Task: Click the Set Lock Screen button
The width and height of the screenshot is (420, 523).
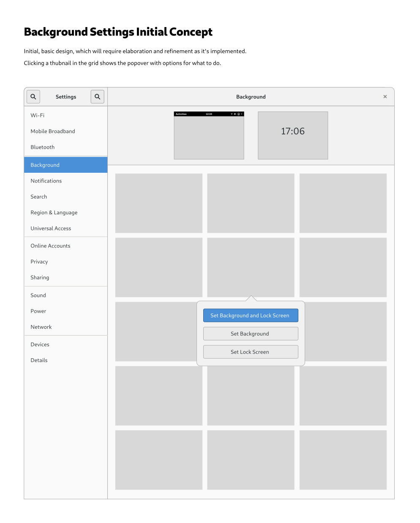Action: [251, 352]
